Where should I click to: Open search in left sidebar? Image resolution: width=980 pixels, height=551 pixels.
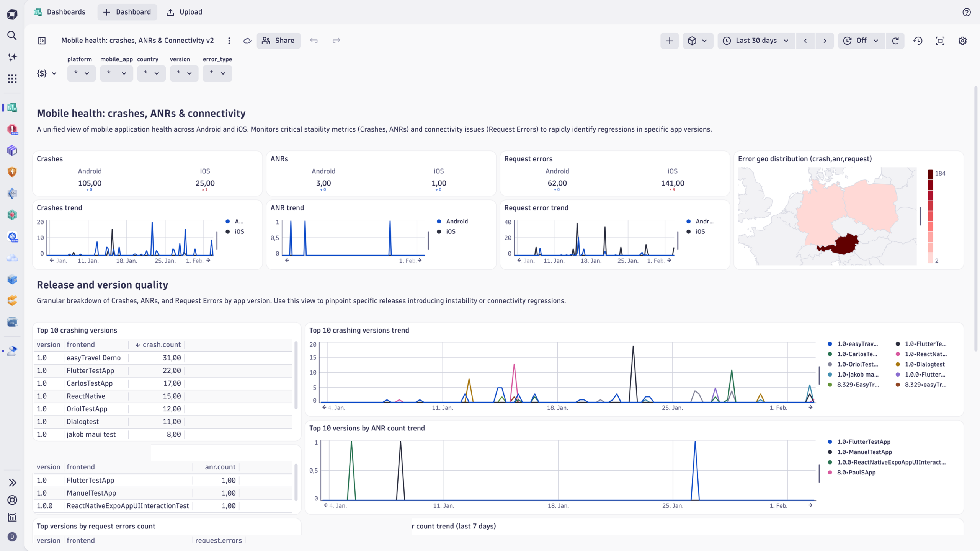coord(12,36)
